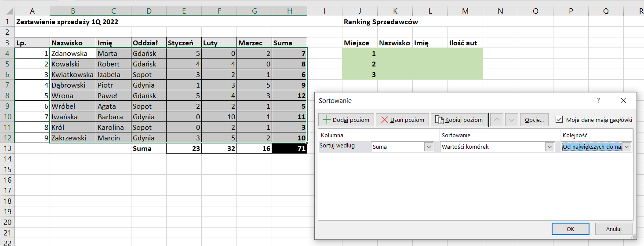Click the Wróbel cell
The width and height of the screenshot is (644, 246).
(x=73, y=106)
